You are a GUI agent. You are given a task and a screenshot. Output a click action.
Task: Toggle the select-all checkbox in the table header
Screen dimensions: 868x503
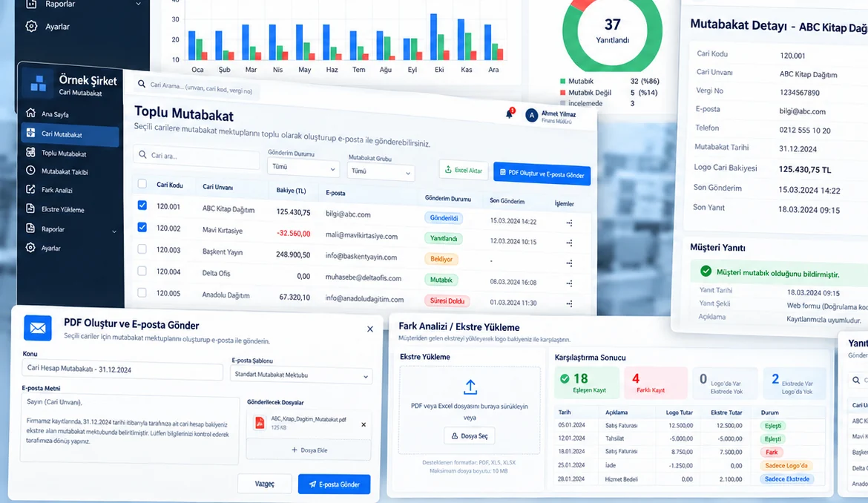pos(142,184)
